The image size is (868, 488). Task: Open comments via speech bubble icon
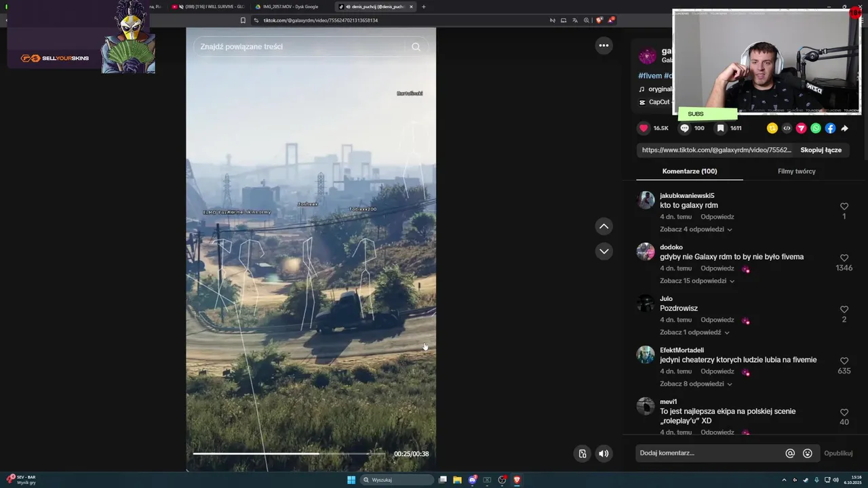[685, 128]
